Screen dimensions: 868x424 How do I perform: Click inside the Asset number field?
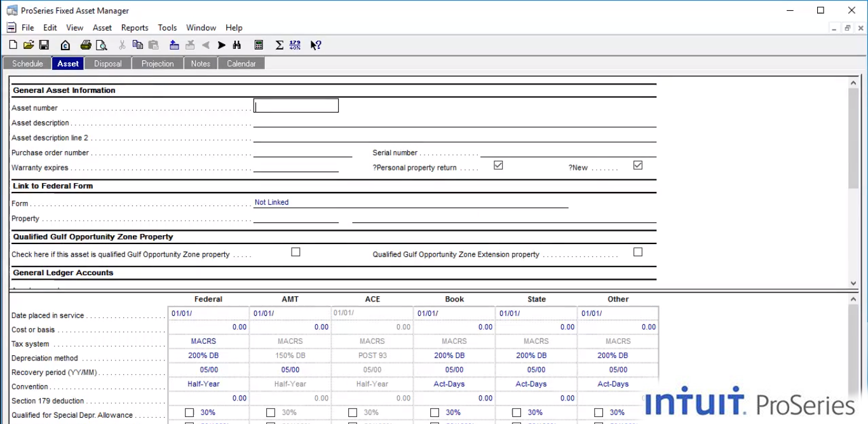[x=295, y=106]
